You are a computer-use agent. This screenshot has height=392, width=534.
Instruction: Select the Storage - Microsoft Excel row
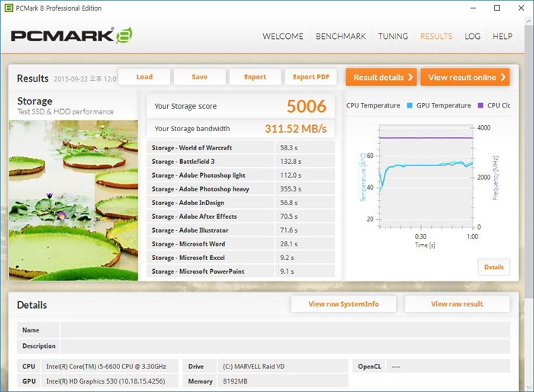pos(241,258)
